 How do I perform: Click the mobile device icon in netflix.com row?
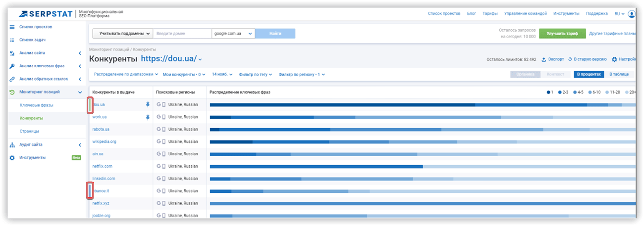click(164, 167)
